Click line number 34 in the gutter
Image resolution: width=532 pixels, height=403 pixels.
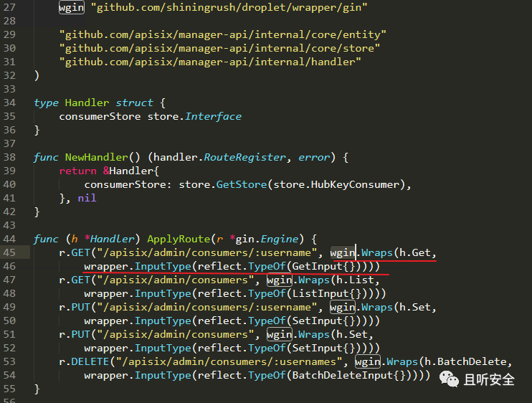(9, 103)
